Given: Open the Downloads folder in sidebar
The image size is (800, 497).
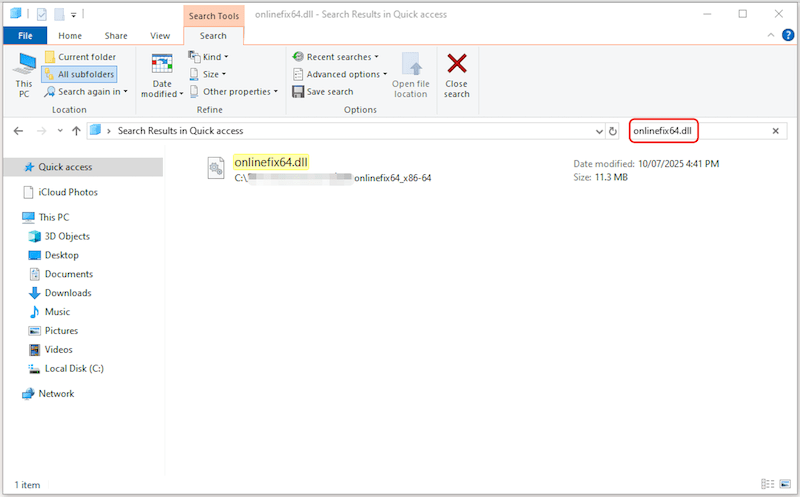Looking at the screenshot, I should point(67,293).
